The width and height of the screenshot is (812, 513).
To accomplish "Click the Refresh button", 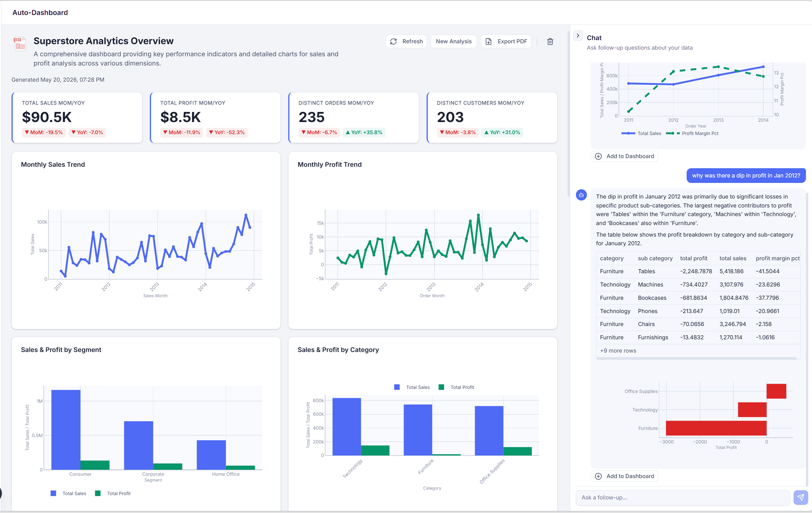I will (406, 41).
